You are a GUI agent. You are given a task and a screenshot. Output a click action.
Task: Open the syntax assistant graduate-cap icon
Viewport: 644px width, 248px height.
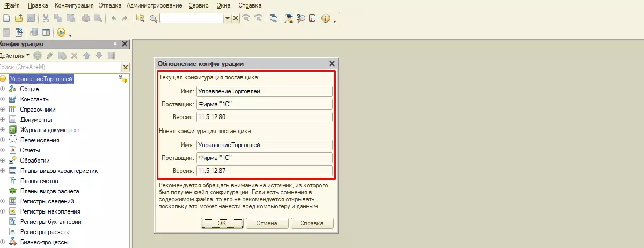pos(290,18)
